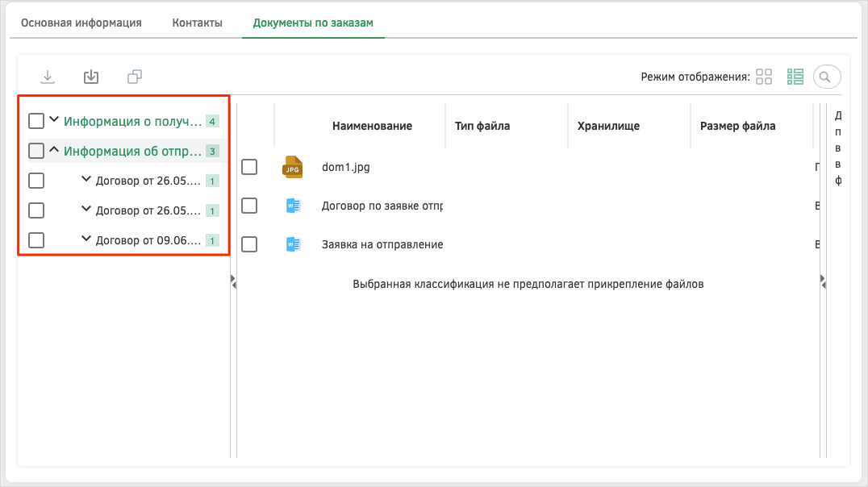Select the Заявка на отправление file checkbox

point(249,244)
